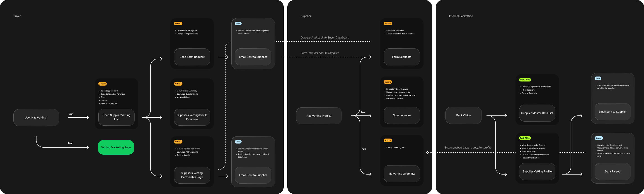This screenshot has width=644, height=194.
Task: Select the Internal Backoffice section label
Action: 460,16
